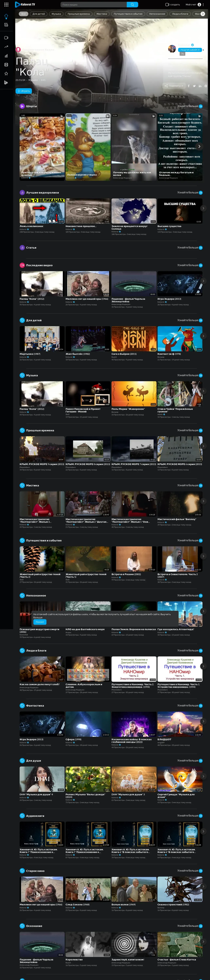Advance 'Музыка' carousel right
Viewport: 210px width, 980px height.
click(x=203, y=391)
